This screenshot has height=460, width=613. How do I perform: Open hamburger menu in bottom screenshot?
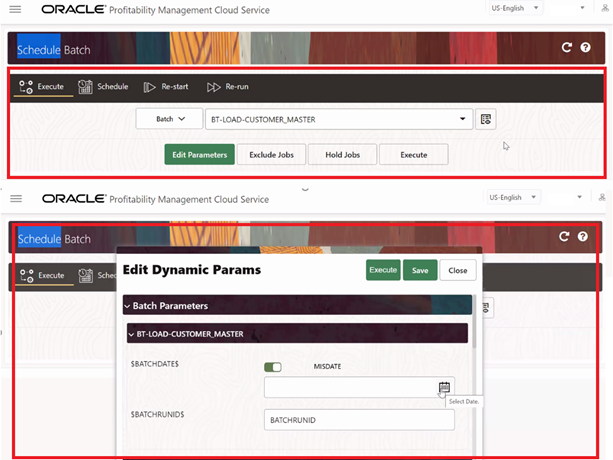point(16,199)
